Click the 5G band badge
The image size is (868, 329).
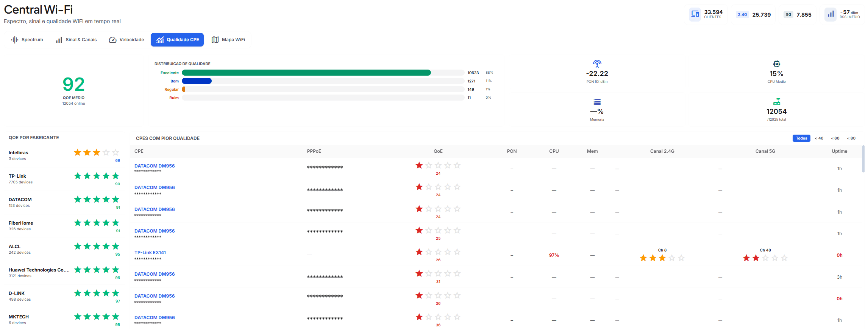788,15
